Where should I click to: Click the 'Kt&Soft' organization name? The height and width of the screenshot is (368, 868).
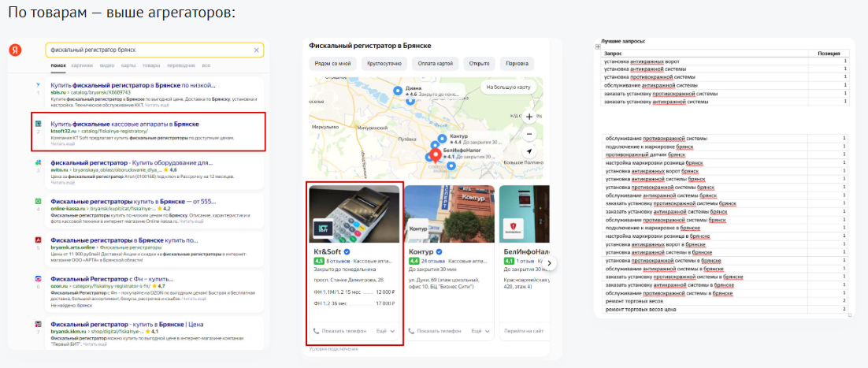[328, 251]
